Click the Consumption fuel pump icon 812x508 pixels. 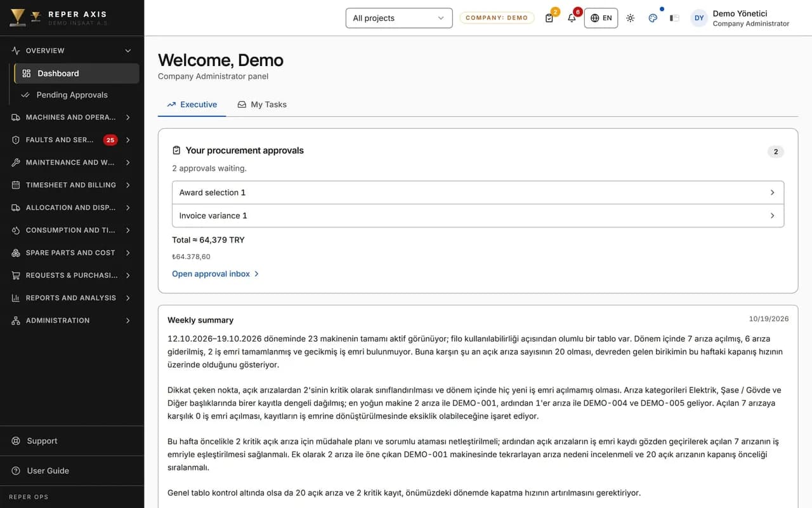pyautogui.click(x=16, y=230)
